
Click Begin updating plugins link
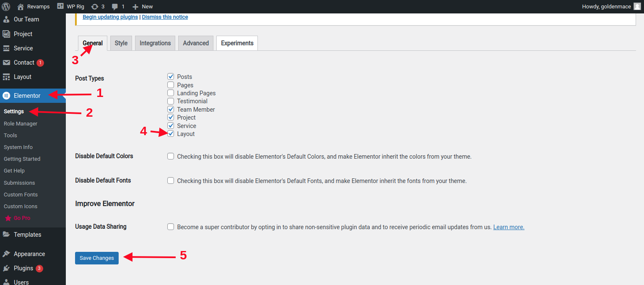[110, 17]
